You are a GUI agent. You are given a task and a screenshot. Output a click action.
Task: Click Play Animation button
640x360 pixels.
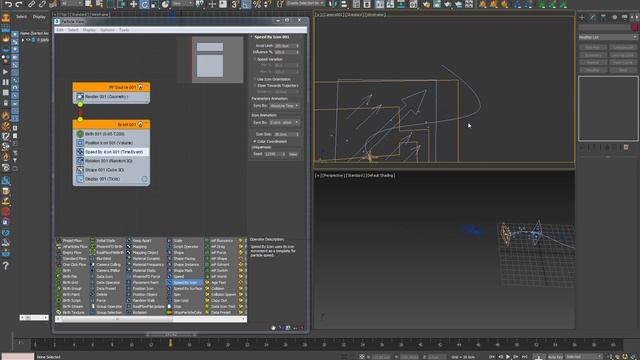pyautogui.click(x=508, y=357)
